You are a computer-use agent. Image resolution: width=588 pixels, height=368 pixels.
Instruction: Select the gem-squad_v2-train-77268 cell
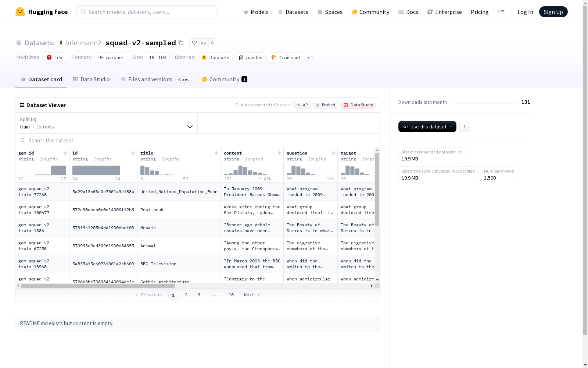(x=42, y=192)
